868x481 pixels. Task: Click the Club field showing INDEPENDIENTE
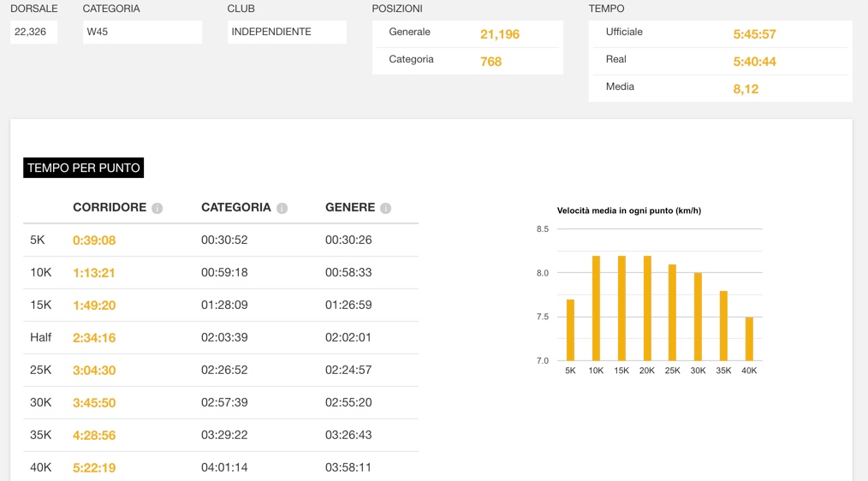pos(287,32)
